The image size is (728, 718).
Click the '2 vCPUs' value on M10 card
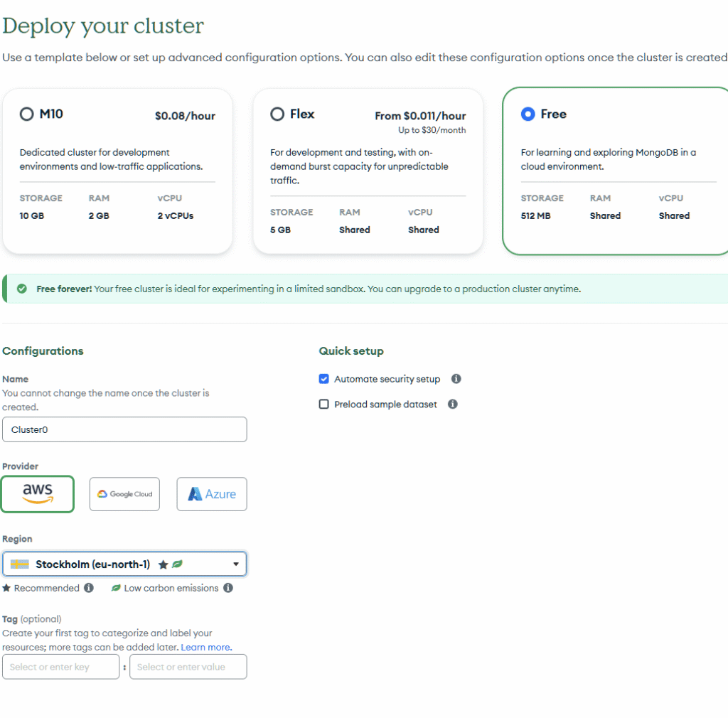(x=176, y=216)
